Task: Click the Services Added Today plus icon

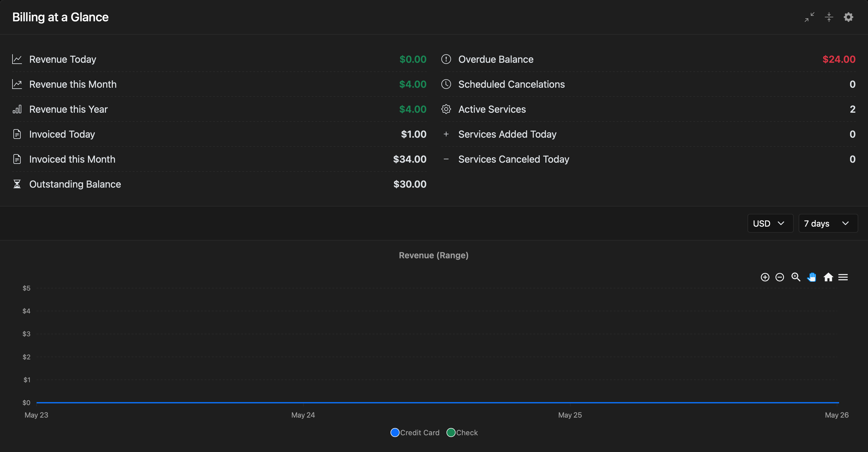Action: [446, 134]
